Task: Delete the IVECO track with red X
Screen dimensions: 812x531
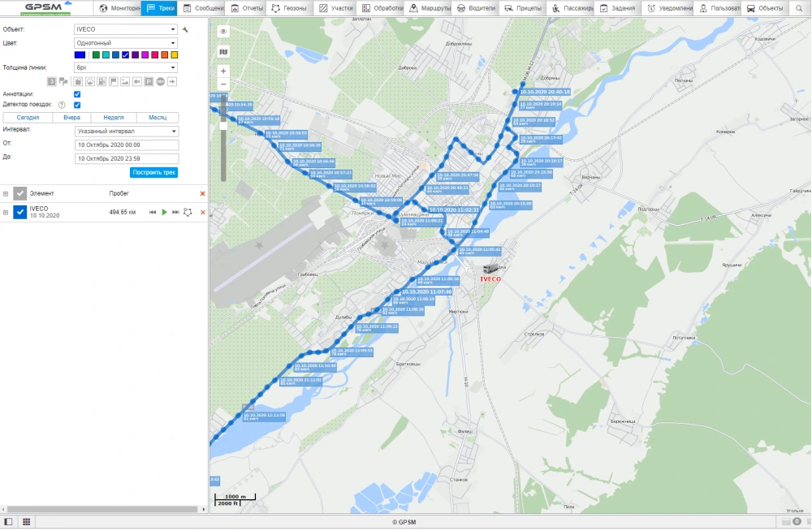Action: 202,212
